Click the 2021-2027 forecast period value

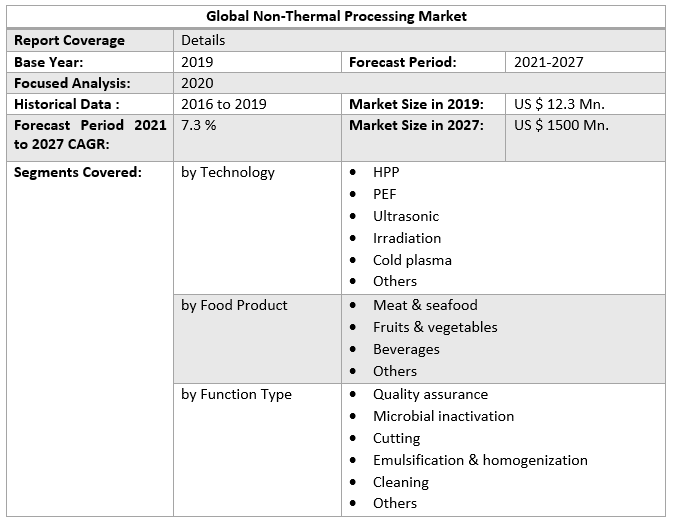[x=549, y=62]
